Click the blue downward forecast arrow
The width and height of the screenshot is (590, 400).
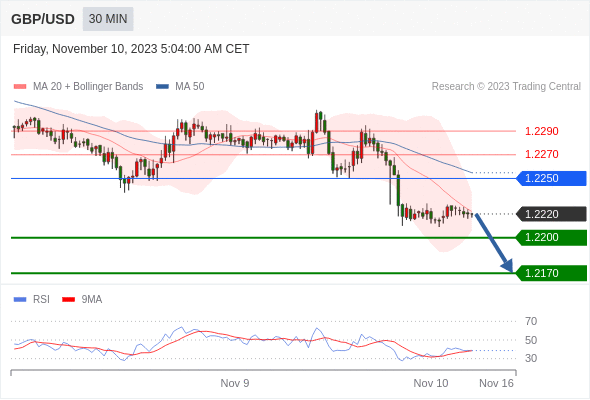(x=494, y=243)
